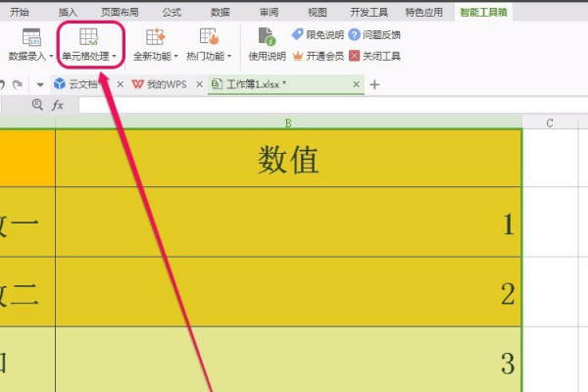Image resolution: width=588 pixels, height=392 pixels.
Task: Click into the formula bar input
Action: point(333,105)
